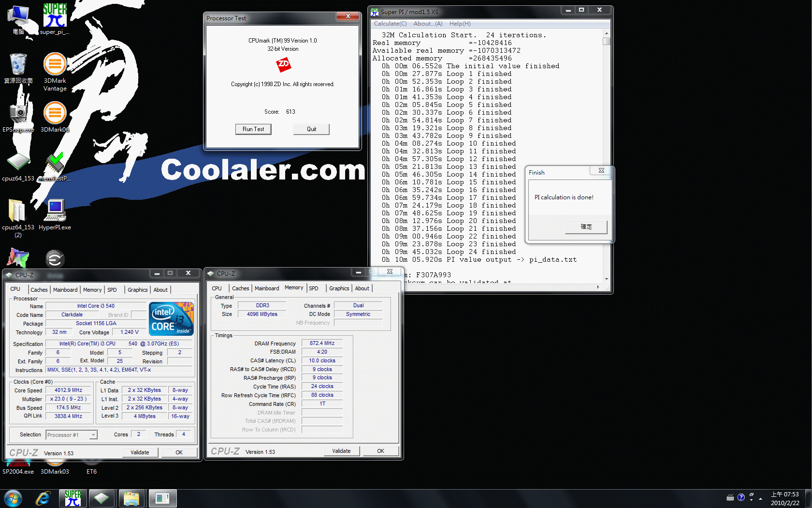The width and height of the screenshot is (812, 508).
Task: Select SPD tab in right CPU-Z window
Action: [314, 288]
